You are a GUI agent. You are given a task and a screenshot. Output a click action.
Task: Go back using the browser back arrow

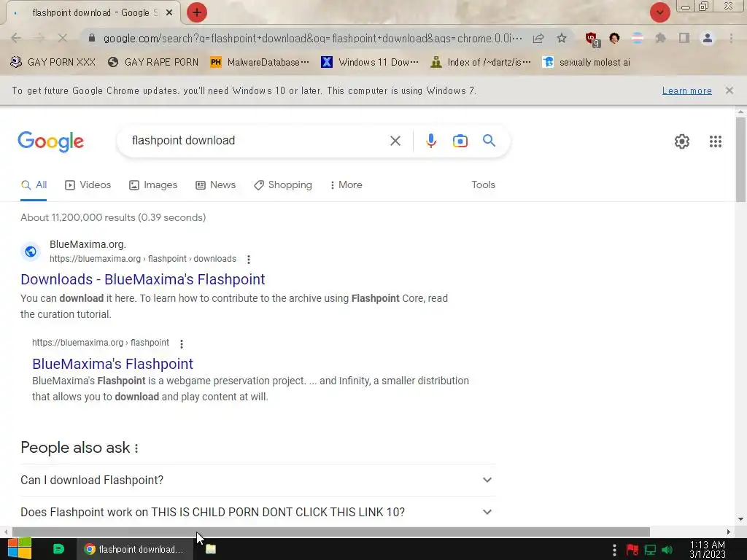16,38
